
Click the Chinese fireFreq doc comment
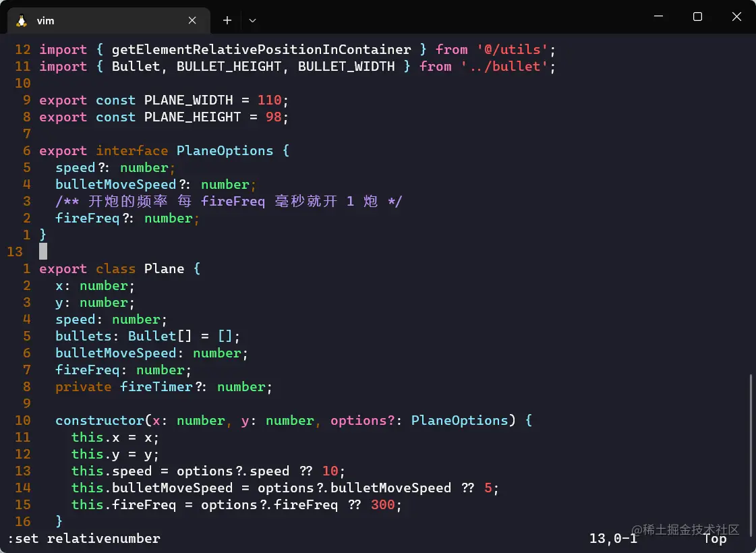click(229, 202)
